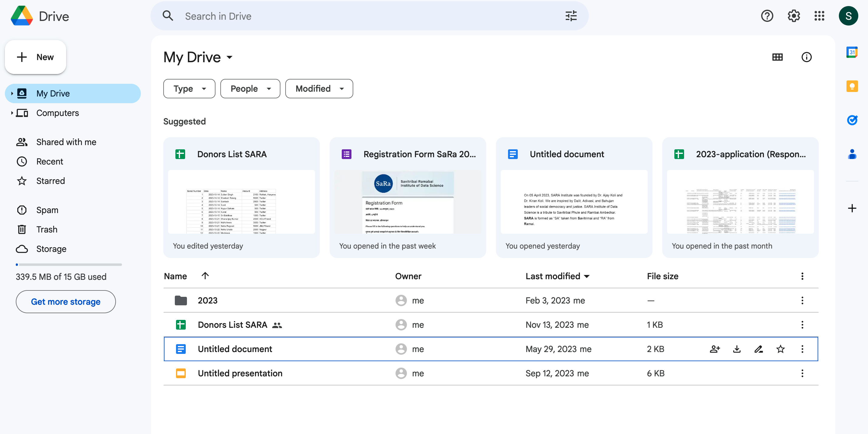Go to Shared with me
The height and width of the screenshot is (434, 868).
pyautogui.click(x=66, y=142)
